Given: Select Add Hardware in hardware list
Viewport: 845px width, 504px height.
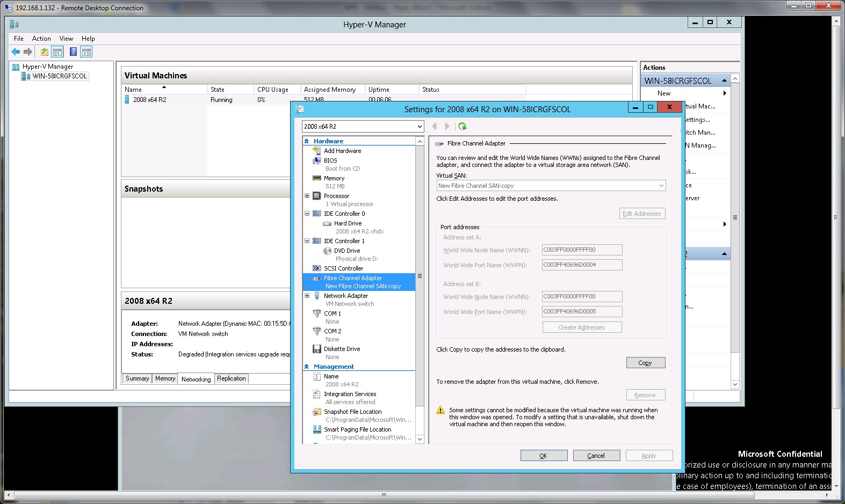Looking at the screenshot, I should (342, 151).
